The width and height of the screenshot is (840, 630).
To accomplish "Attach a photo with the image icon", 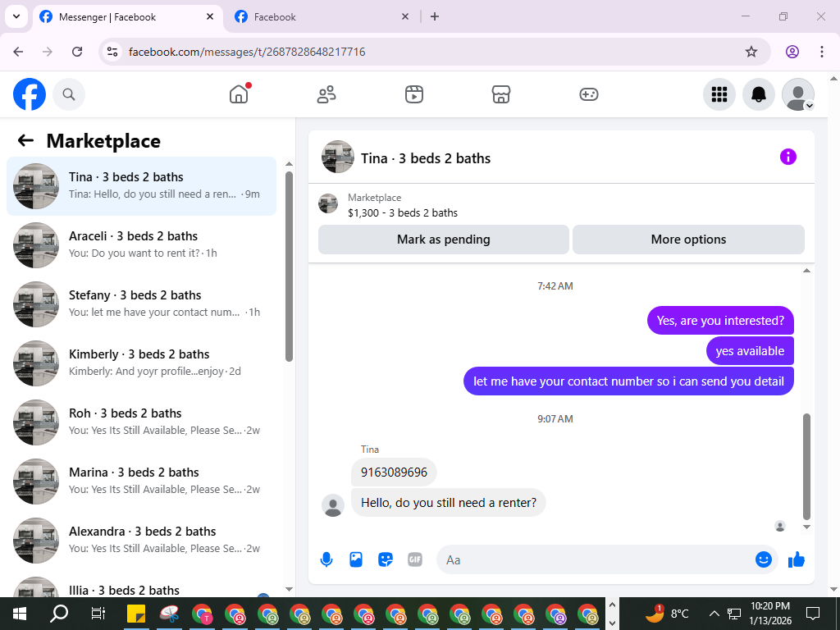I will click(356, 559).
